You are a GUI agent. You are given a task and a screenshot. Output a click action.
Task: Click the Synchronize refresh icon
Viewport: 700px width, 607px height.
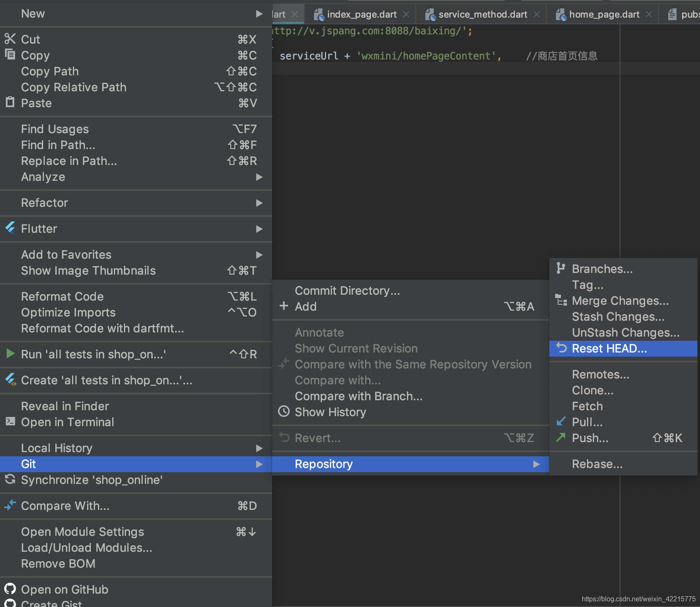[x=10, y=479]
